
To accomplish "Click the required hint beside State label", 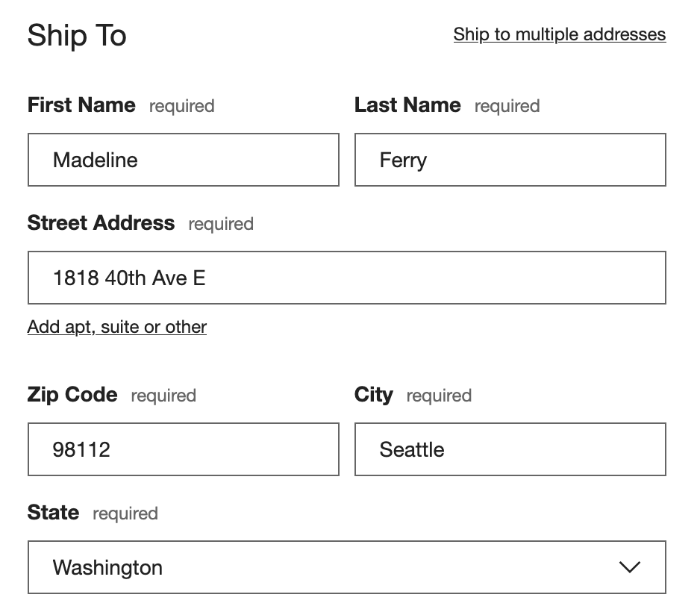I will [125, 513].
